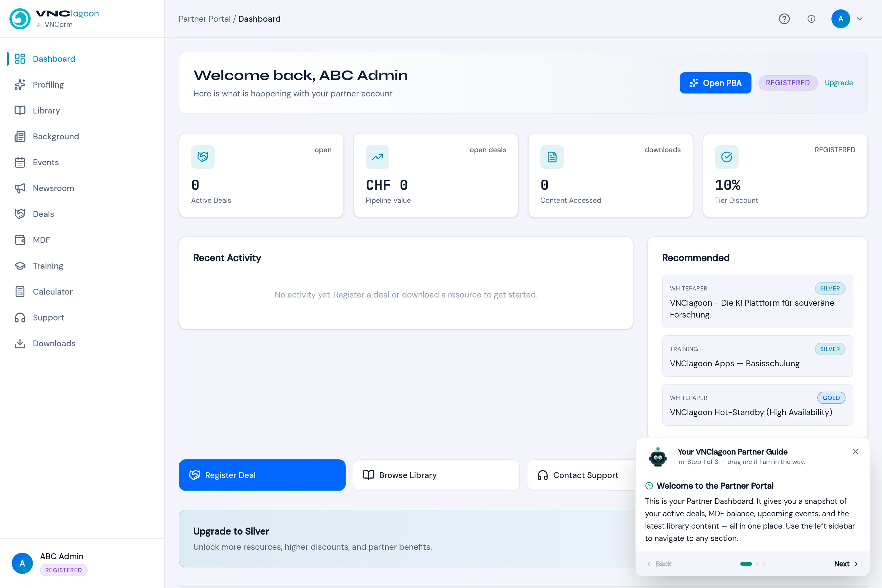This screenshot has width=882, height=588.
Task: Click the Upgrade link
Action: [x=838, y=83]
